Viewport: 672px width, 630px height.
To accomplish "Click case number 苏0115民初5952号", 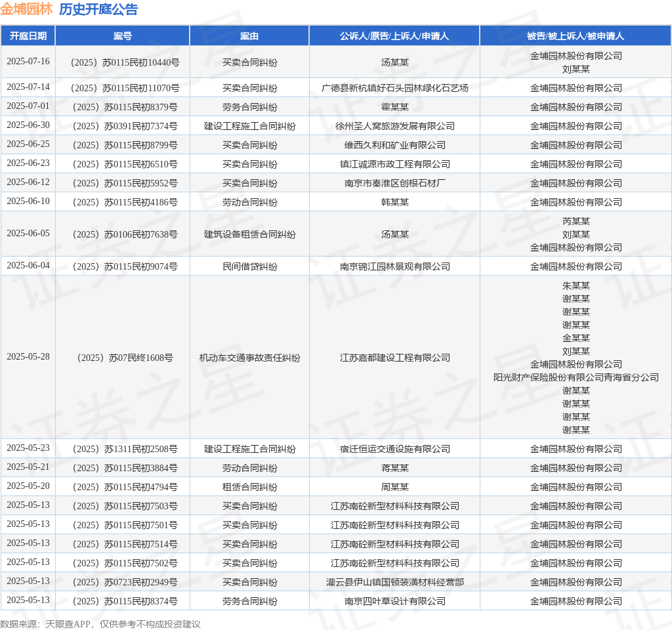I will (125, 184).
